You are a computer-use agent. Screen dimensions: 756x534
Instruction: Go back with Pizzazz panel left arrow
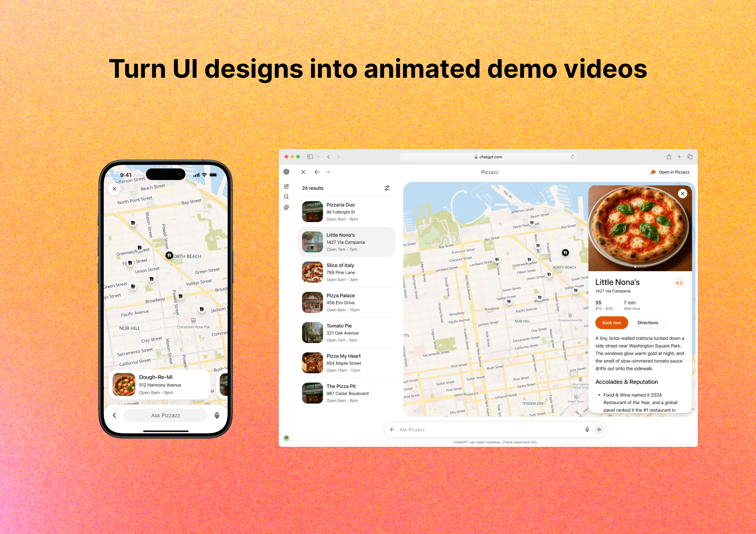point(317,172)
